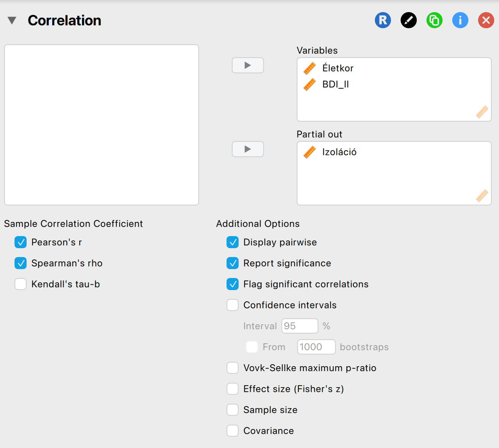Click the empty available variables list box
The height and width of the screenshot is (448, 499).
(102, 125)
